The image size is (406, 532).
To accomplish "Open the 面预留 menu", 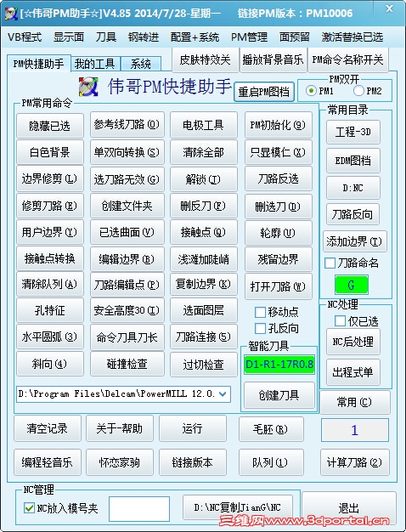I will tap(295, 37).
